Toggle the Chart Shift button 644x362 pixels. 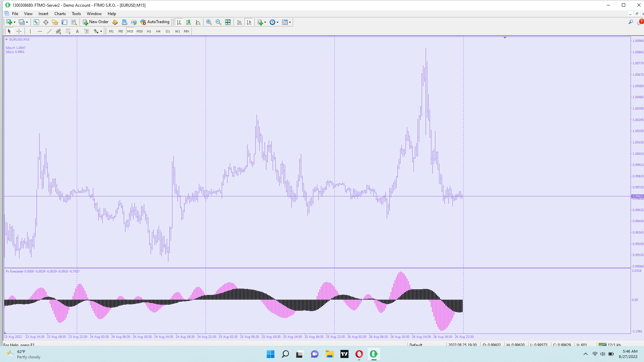tap(249, 22)
